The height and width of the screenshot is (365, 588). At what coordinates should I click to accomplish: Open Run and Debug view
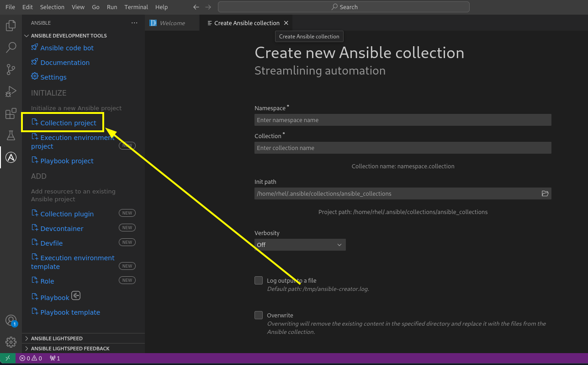[11, 91]
